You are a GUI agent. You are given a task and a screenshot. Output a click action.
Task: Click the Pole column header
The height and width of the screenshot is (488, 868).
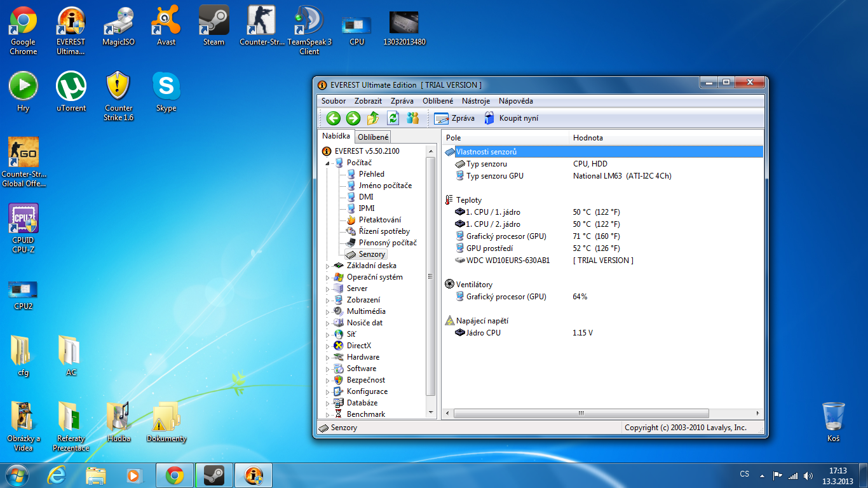pos(505,138)
